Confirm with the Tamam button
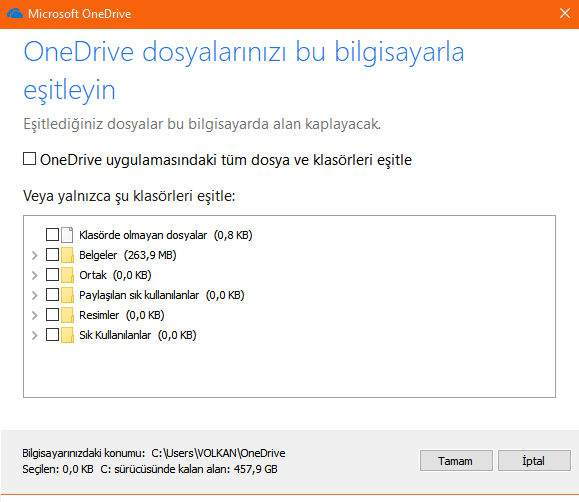579x502 pixels. coord(456,461)
